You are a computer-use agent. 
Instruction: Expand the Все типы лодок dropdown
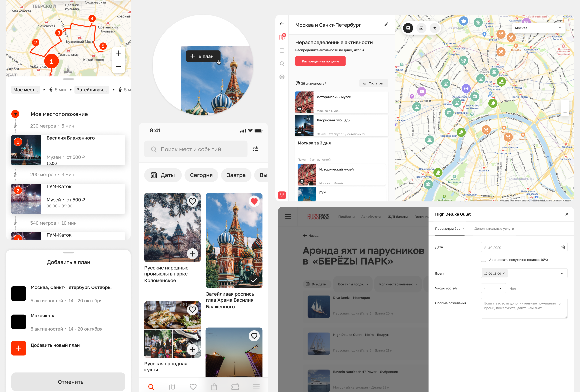(x=353, y=284)
